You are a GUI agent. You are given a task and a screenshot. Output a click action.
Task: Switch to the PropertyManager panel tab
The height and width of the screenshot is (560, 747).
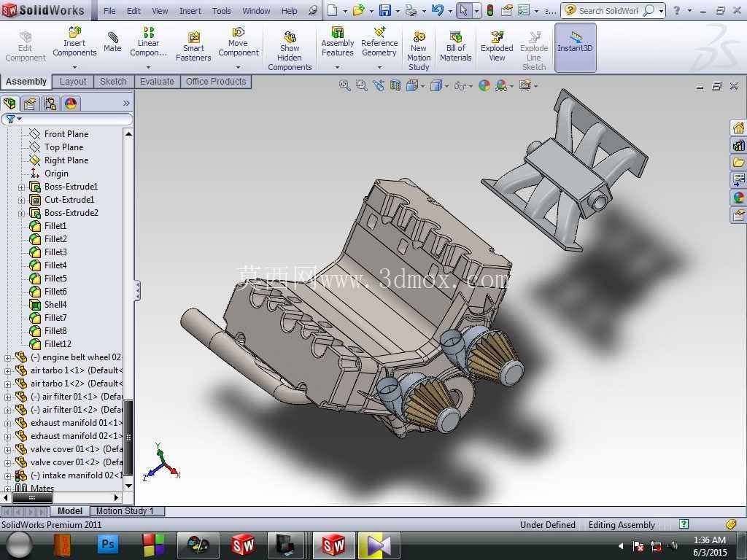click(29, 104)
